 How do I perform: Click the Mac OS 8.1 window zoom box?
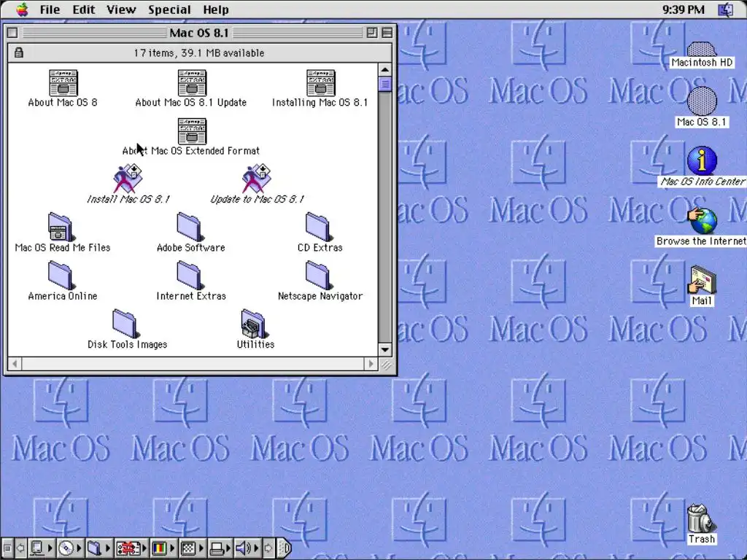pyautogui.click(x=372, y=32)
